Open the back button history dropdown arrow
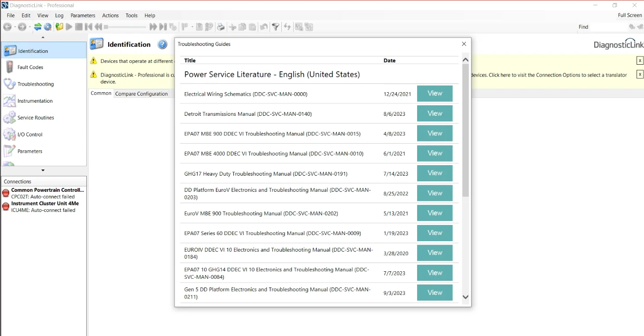 coord(15,27)
